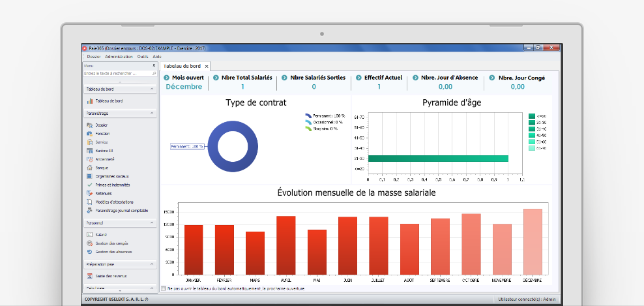Select the Primes et indemnités checkmark icon
Viewport: 644px width, 306px height.
(89, 185)
